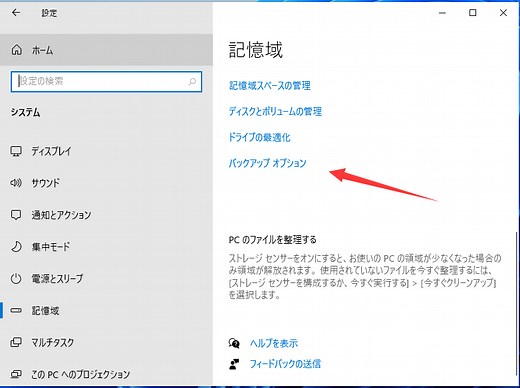Click the storage drive icon
Screen dimensions: 520x388
(16, 311)
